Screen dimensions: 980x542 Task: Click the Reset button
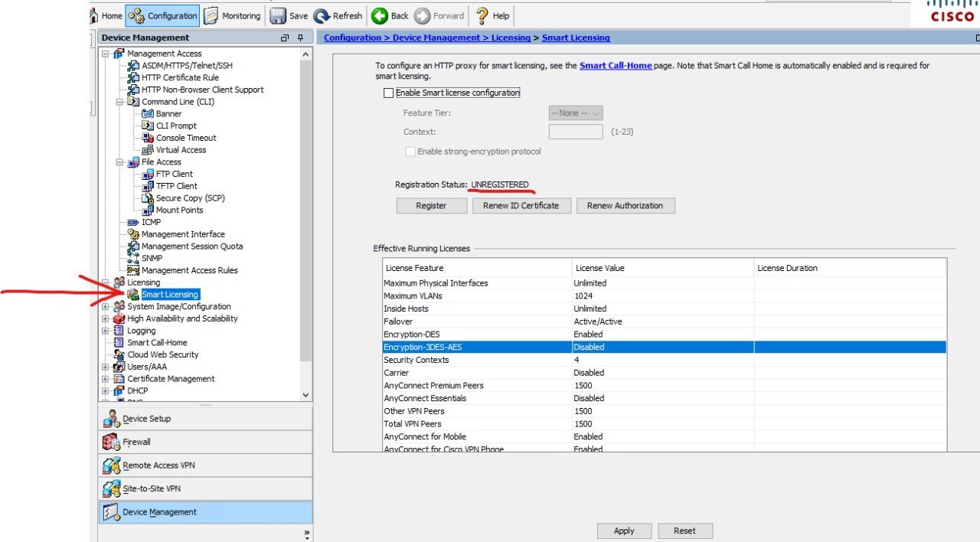(684, 531)
